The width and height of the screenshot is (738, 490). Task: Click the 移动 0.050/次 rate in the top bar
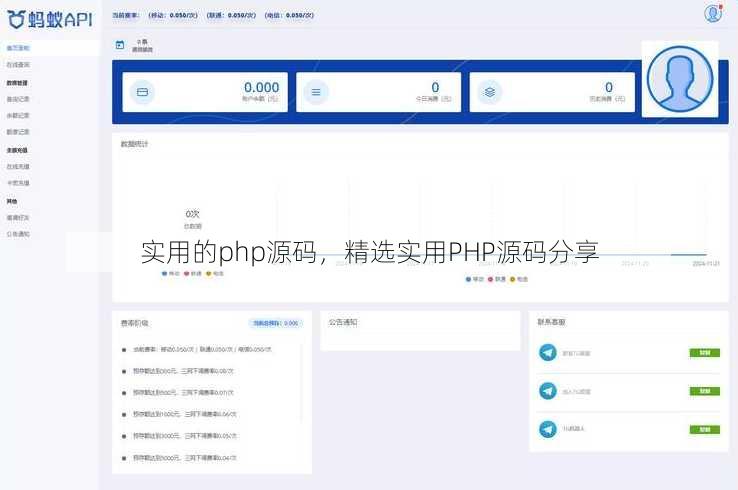tap(173, 16)
